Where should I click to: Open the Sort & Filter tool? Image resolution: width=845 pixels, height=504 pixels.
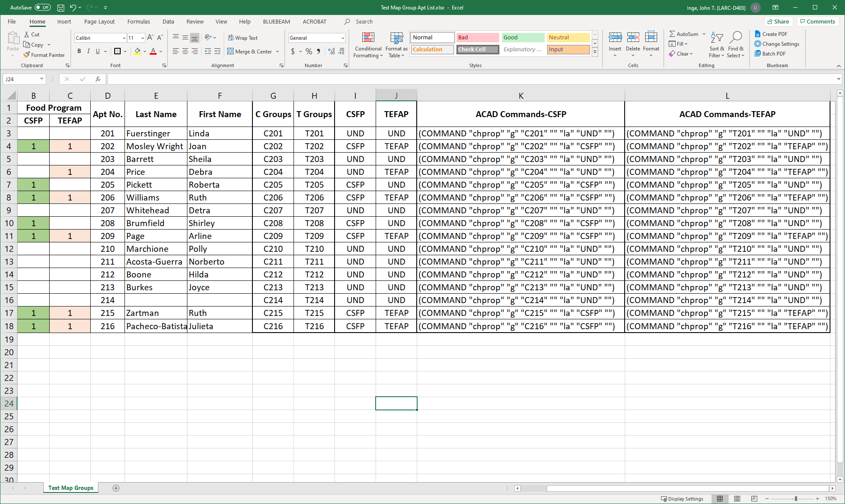pyautogui.click(x=717, y=45)
